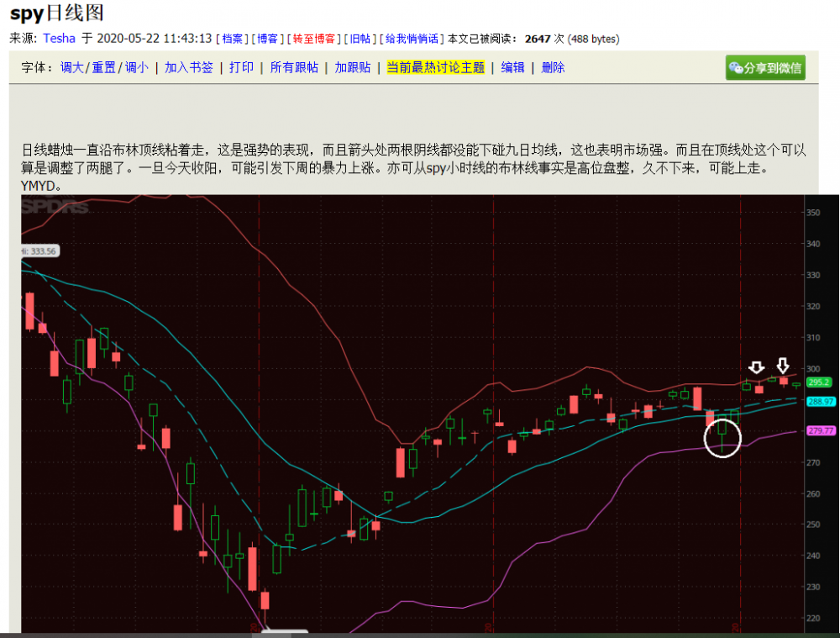Click 加入书签 to bookmark post
The width and height of the screenshot is (840, 638).
click(x=188, y=67)
